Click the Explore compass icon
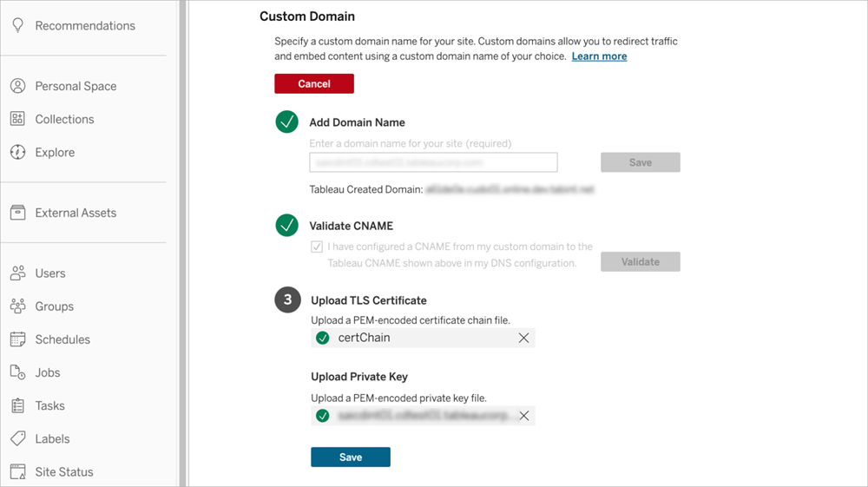 pyautogui.click(x=17, y=152)
